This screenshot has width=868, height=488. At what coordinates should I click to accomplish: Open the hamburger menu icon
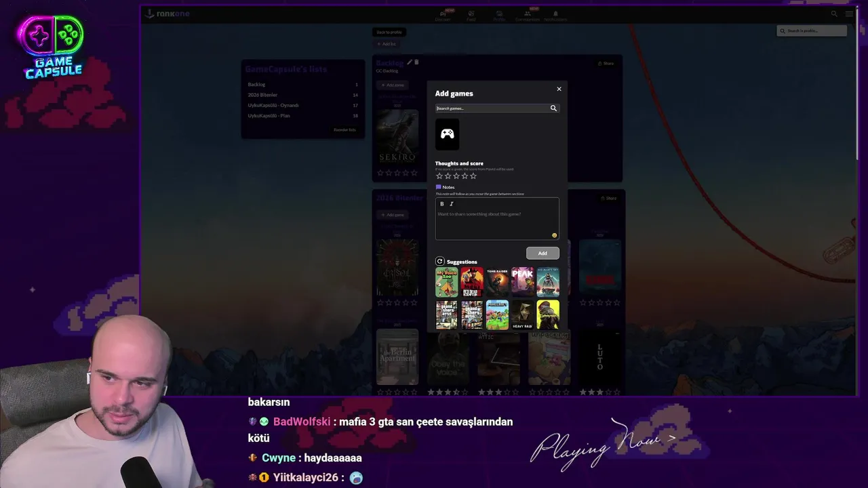click(x=849, y=14)
